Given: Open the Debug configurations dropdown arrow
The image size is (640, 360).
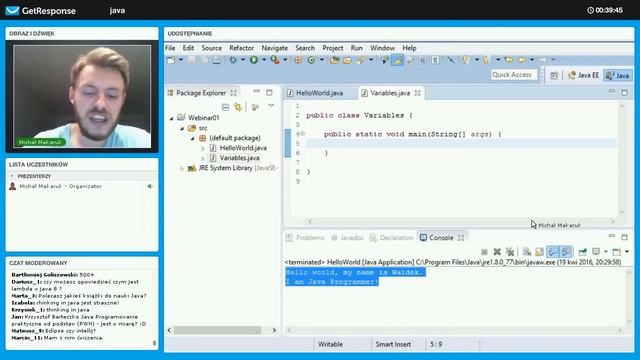Looking at the screenshot, I should click(x=242, y=60).
